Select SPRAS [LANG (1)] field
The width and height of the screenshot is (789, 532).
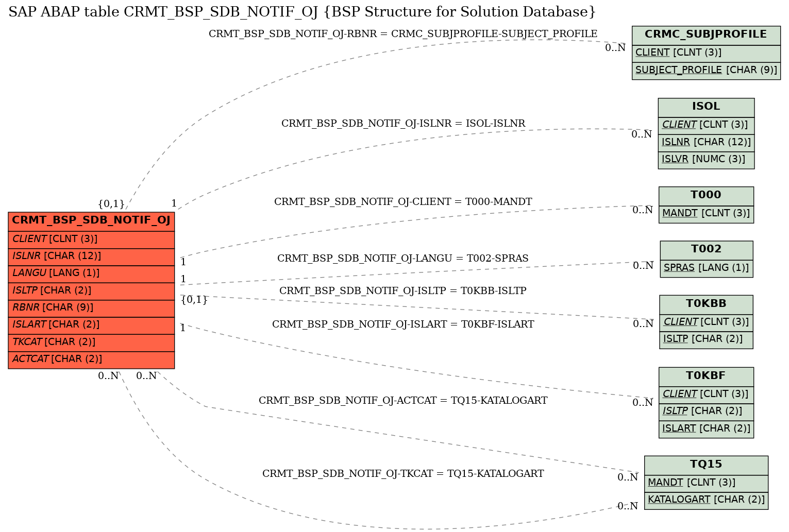pyautogui.click(x=707, y=268)
